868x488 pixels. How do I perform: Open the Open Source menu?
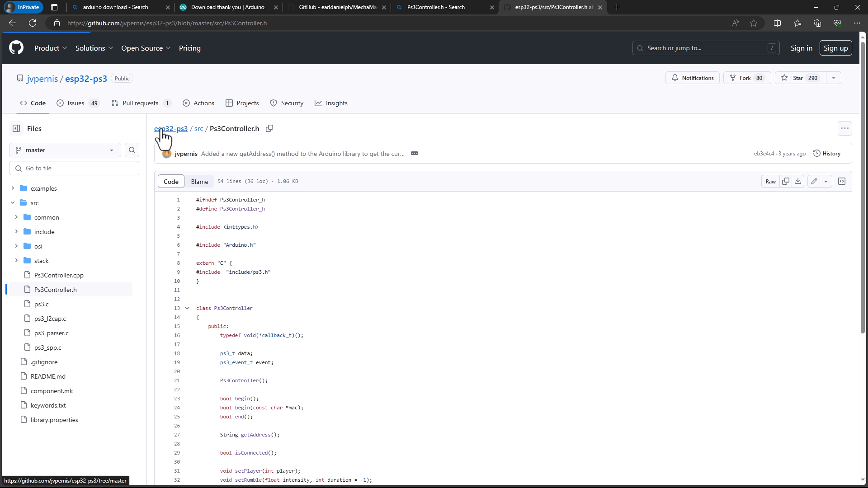point(146,48)
